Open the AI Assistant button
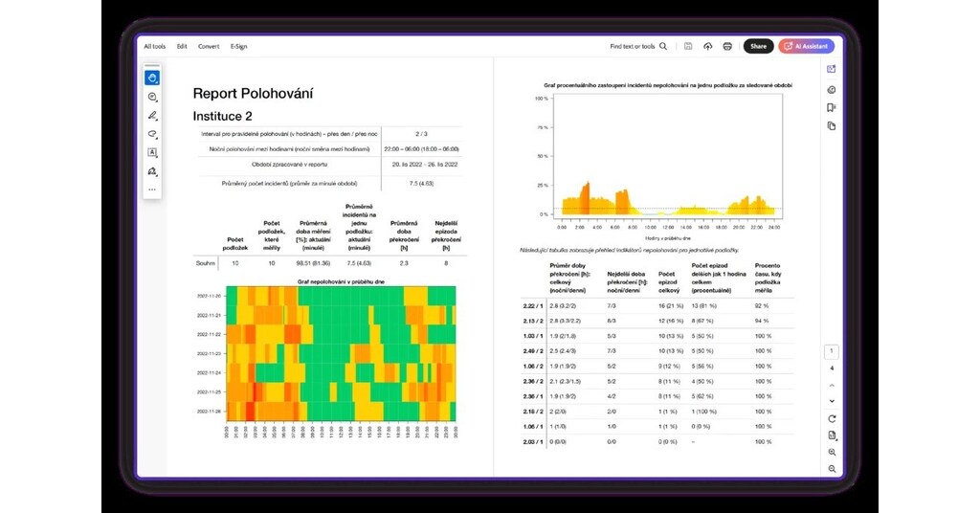 [x=806, y=46]
